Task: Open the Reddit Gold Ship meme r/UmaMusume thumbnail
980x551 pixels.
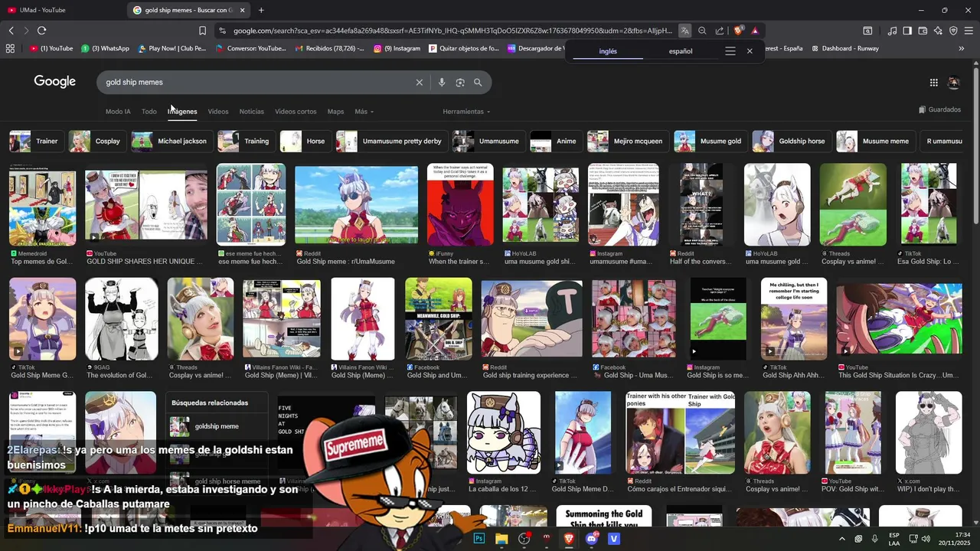Action: (357, 205)
